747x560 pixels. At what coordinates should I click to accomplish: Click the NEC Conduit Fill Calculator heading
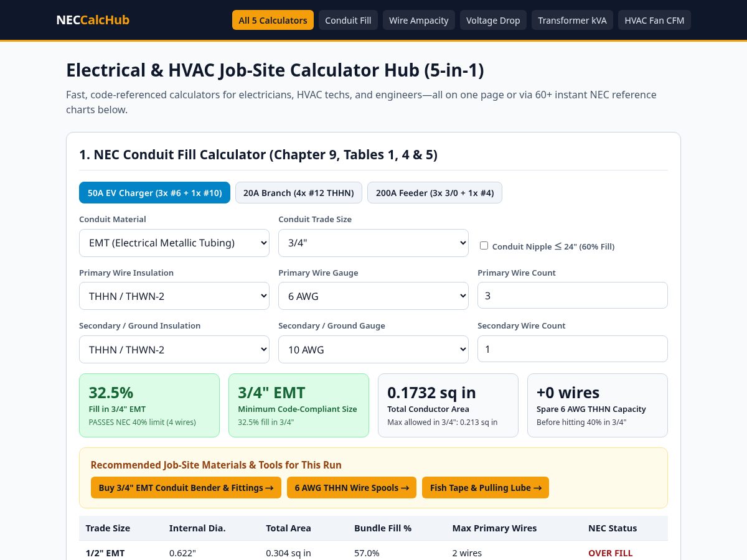pyautogui.click(x=258, y=154)
